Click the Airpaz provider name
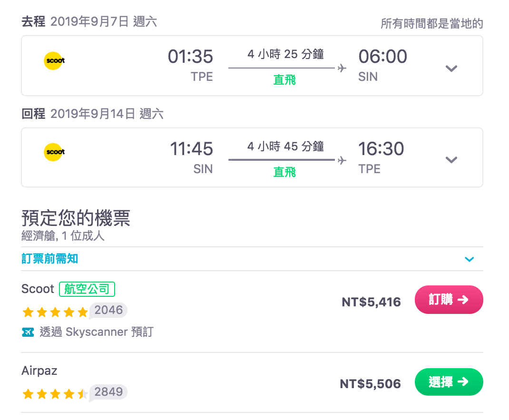 (x=39, y=371)
